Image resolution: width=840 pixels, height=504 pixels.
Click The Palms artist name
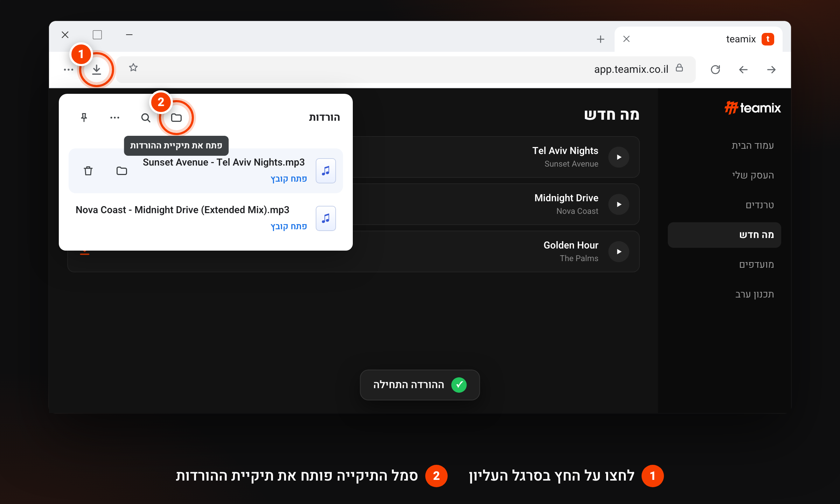click(579, 258)
